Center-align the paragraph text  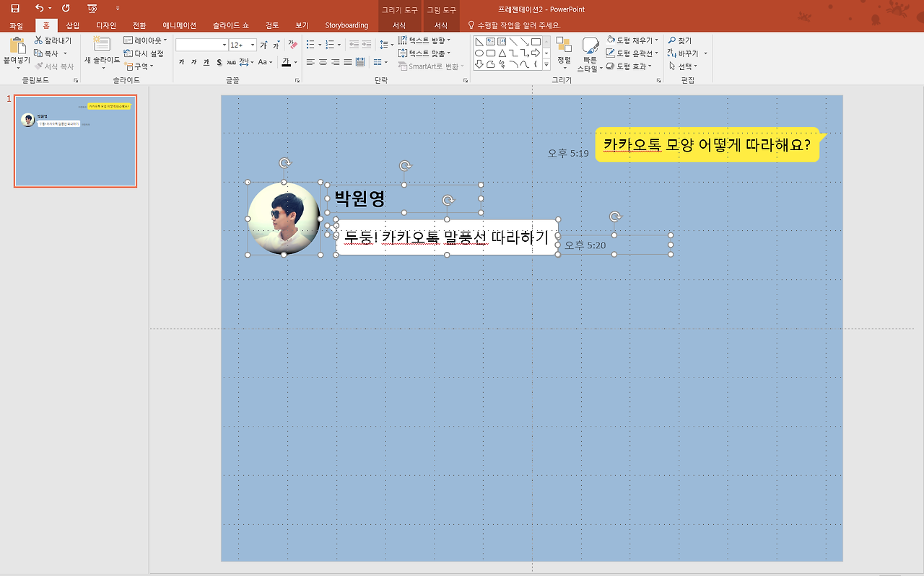[323, 63]
